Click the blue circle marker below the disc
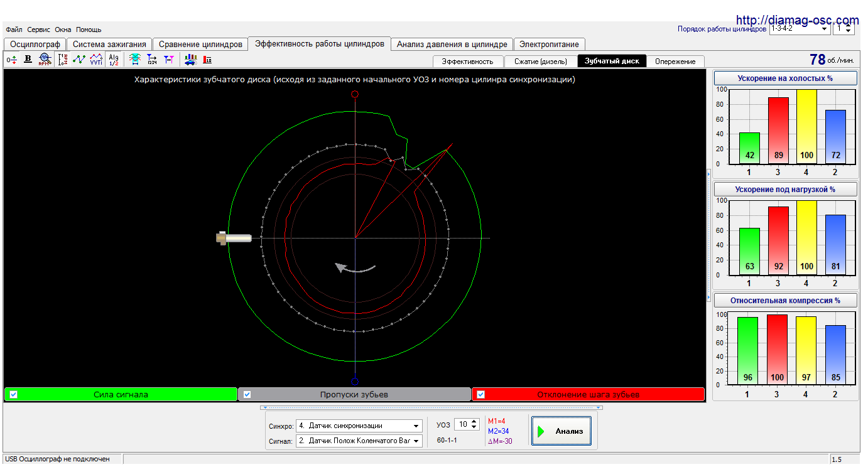The height and width of the screenshot is (467, 868). tap(355, 381)
